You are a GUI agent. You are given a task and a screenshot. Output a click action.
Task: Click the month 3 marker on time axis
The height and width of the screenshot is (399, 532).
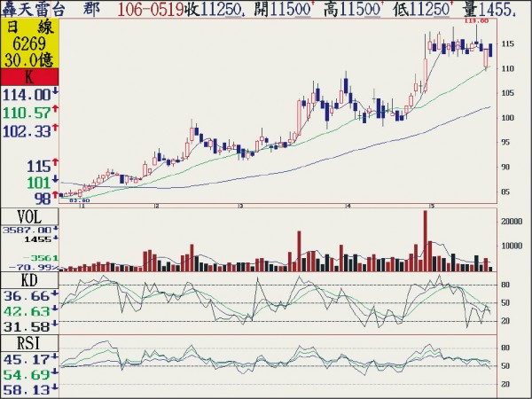tap(240, 206)
